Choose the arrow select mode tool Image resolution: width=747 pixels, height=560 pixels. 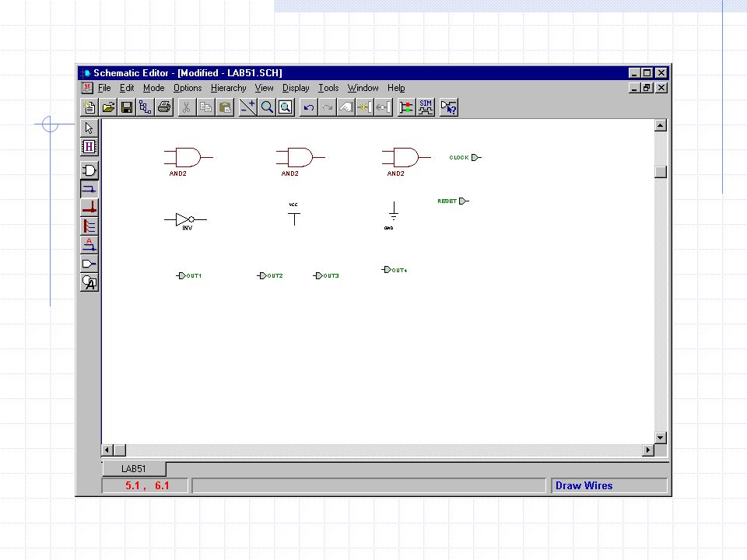click(x=89, y=128)
